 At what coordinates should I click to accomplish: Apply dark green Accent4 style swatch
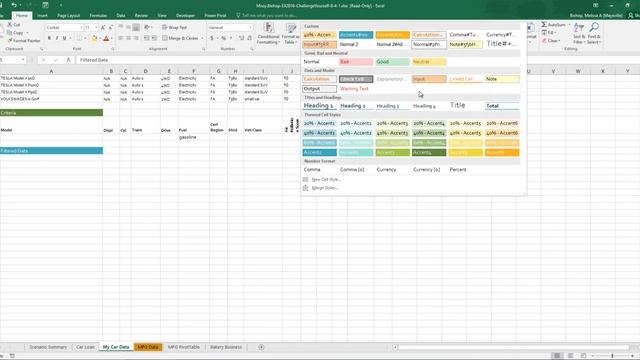tap(429, 153)
